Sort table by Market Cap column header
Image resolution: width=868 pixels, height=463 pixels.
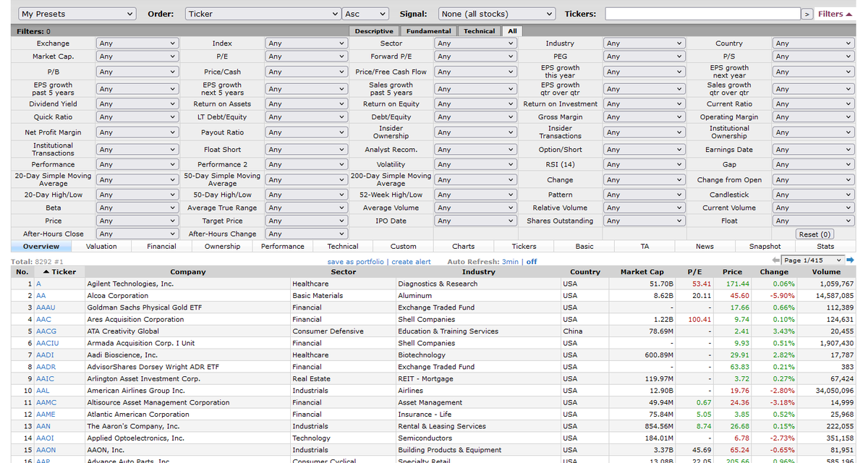(642, 272)
